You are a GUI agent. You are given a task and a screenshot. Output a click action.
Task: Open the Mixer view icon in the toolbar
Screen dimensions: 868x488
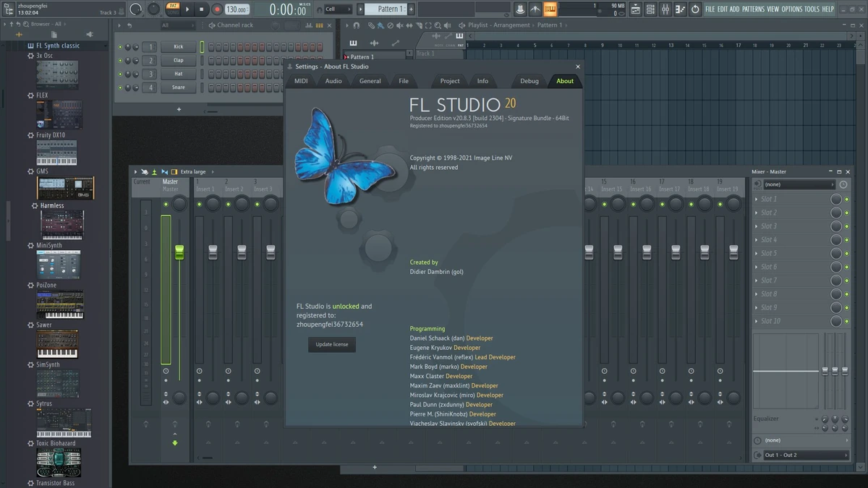(665, 9)
